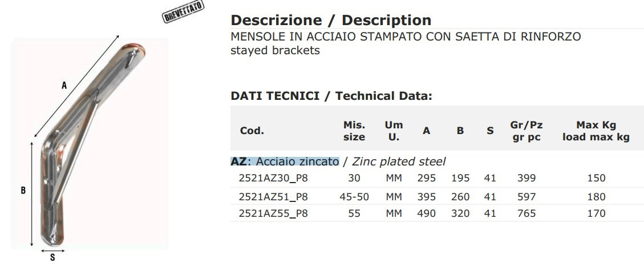The image size is (644, 271).
Task: Click the 'Mis. size' column header
Action: click(x=354, y=131)
